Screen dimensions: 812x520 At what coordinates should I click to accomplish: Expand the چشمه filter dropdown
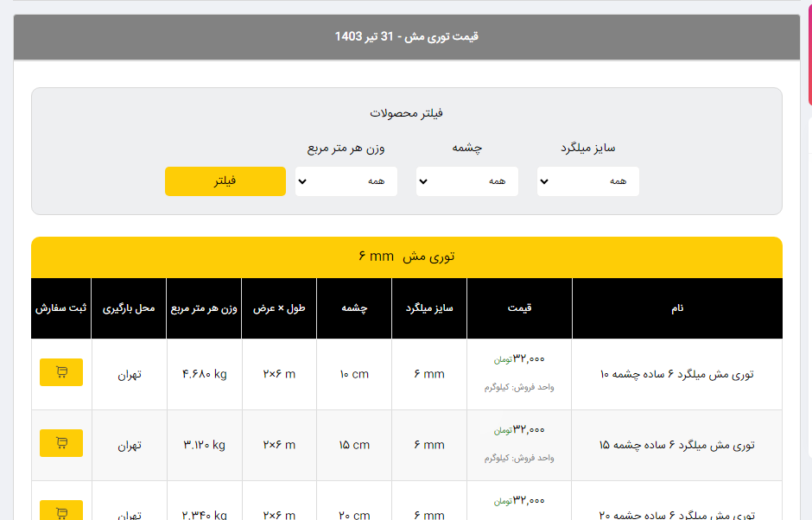tap(467, 181)
